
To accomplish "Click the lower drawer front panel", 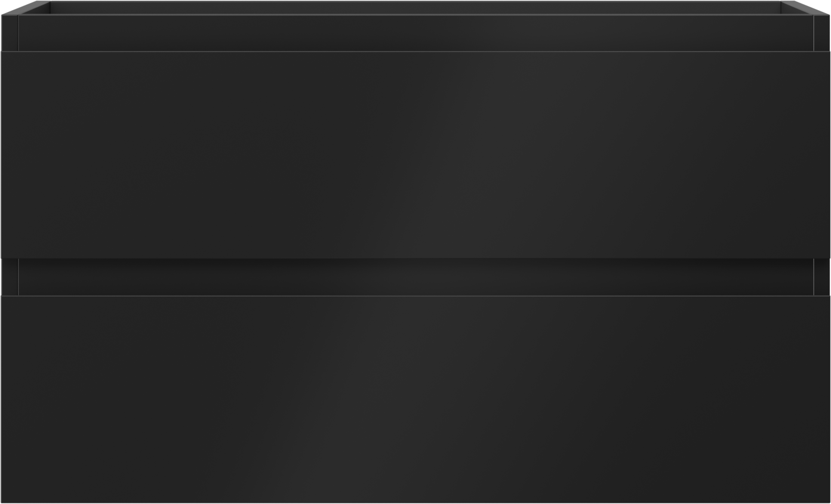I will (x=415, y=399).
